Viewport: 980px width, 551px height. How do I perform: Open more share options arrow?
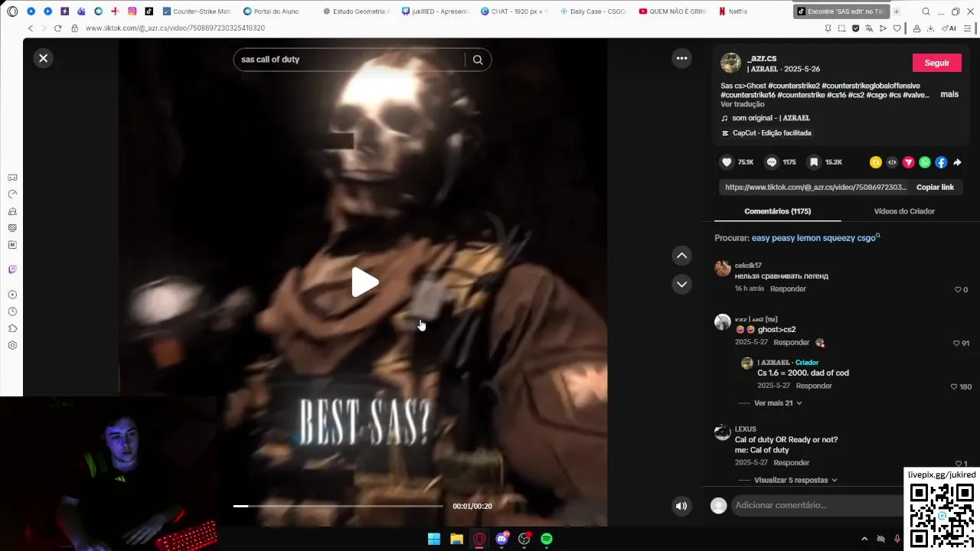pyautogui.click(x=957, y=162)
